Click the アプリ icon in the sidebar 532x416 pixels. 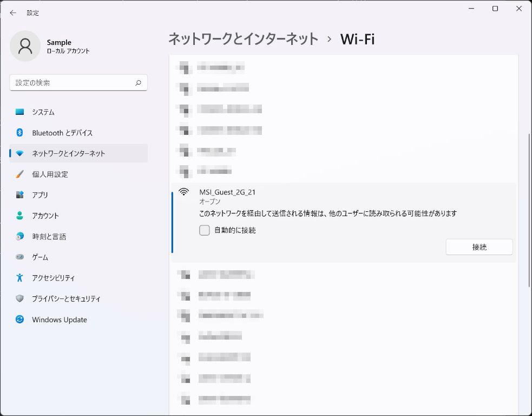[x=19, y=195]
